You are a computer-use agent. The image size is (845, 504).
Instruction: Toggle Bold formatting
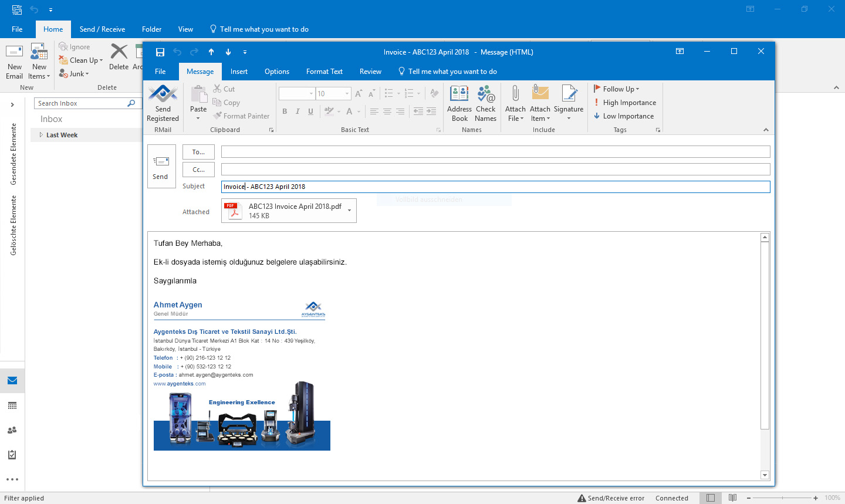tap(285, 111)
